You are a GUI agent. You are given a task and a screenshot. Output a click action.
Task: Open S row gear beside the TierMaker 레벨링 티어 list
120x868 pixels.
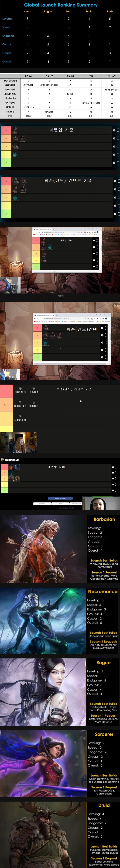[x=113, y=467]
